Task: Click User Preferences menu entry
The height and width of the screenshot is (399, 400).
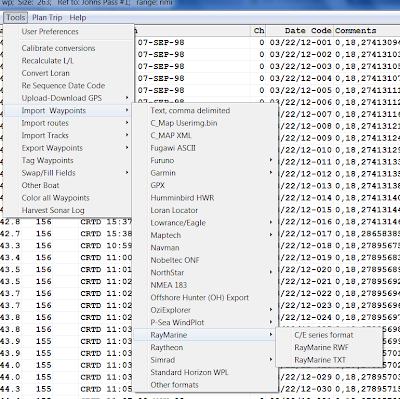Action: click(x=50, y=32)
